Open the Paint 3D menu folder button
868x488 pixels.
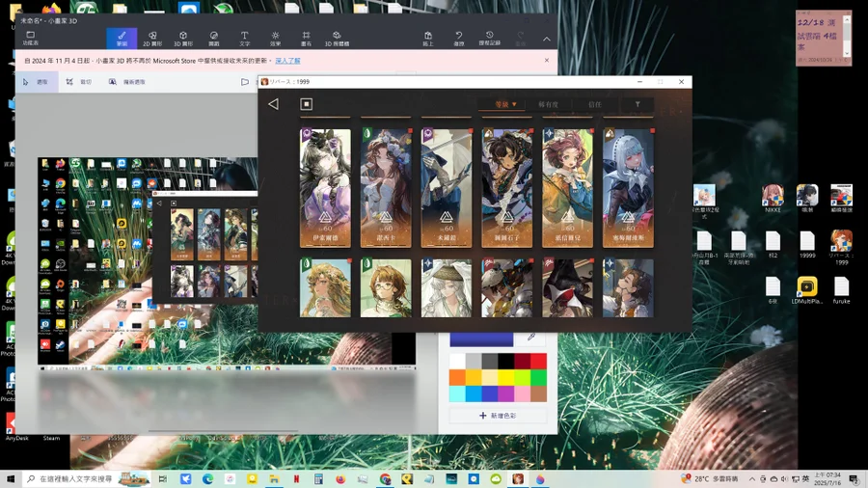[31, 39]
